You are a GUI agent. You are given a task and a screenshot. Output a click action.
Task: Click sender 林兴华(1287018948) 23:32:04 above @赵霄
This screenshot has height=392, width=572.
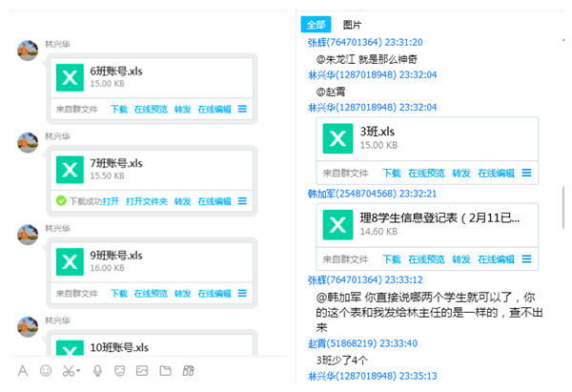372,74
